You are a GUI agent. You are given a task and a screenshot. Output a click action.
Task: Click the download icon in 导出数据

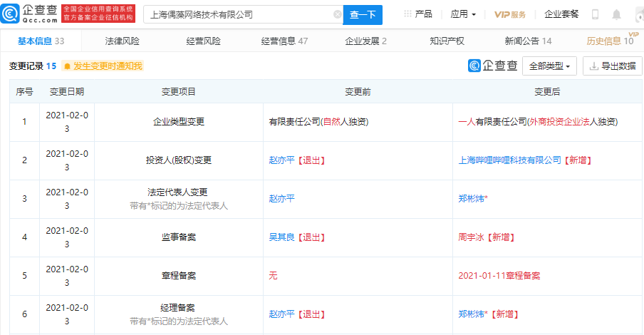(593, 66)
